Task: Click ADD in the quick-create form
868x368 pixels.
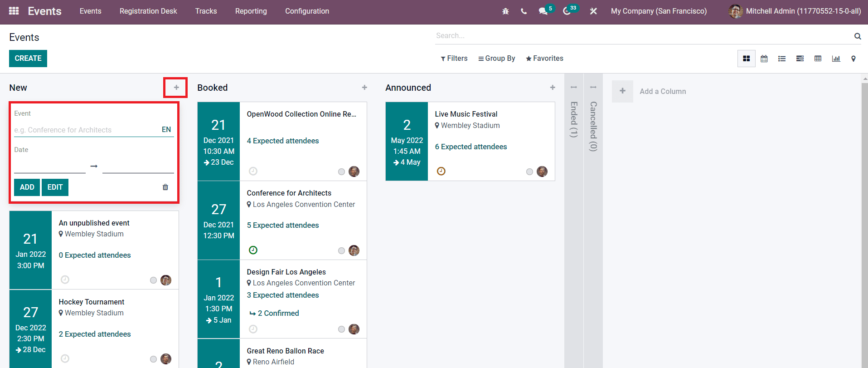Action: click(27, 187)
